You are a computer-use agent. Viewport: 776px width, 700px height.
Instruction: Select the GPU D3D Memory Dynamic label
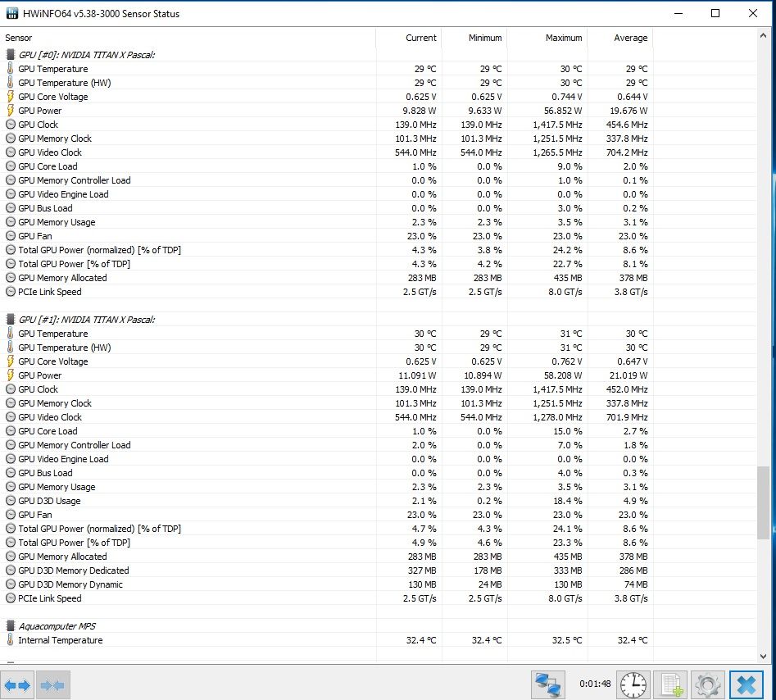(70, 584)
